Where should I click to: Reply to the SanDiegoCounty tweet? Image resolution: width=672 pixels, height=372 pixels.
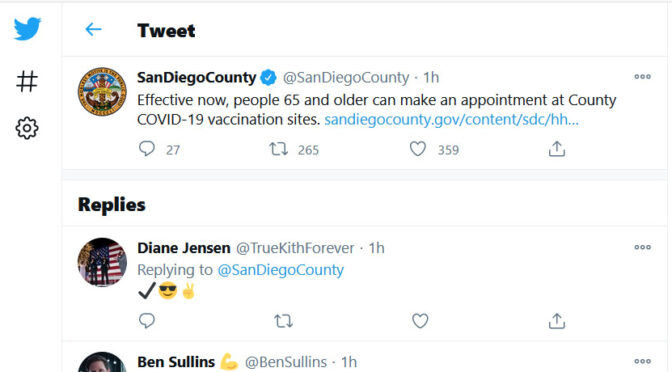click(147, 149)
